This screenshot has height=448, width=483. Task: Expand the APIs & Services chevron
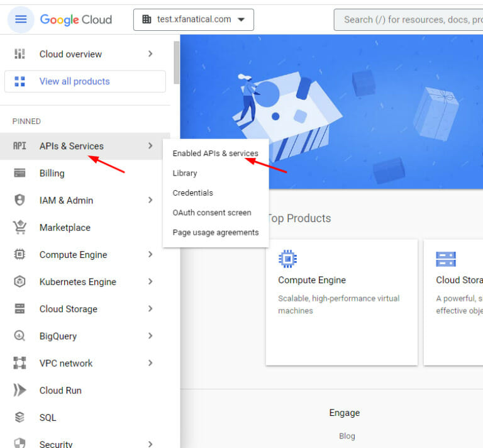pos(150,146)
